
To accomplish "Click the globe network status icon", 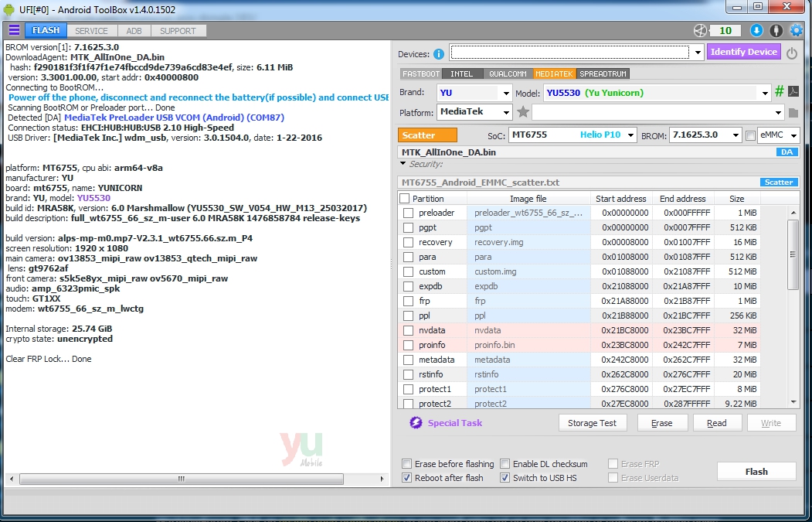I will [700, 31].
